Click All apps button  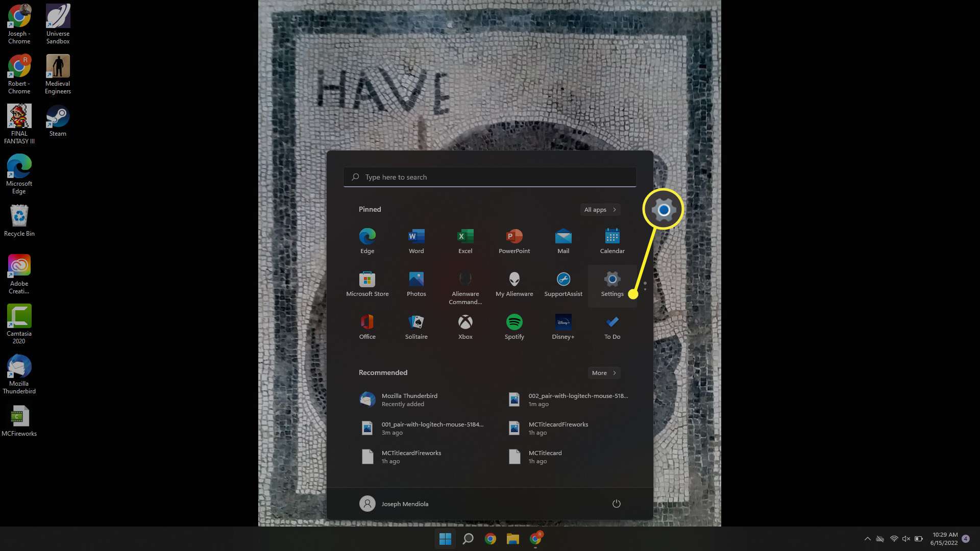tap(600, 209)
